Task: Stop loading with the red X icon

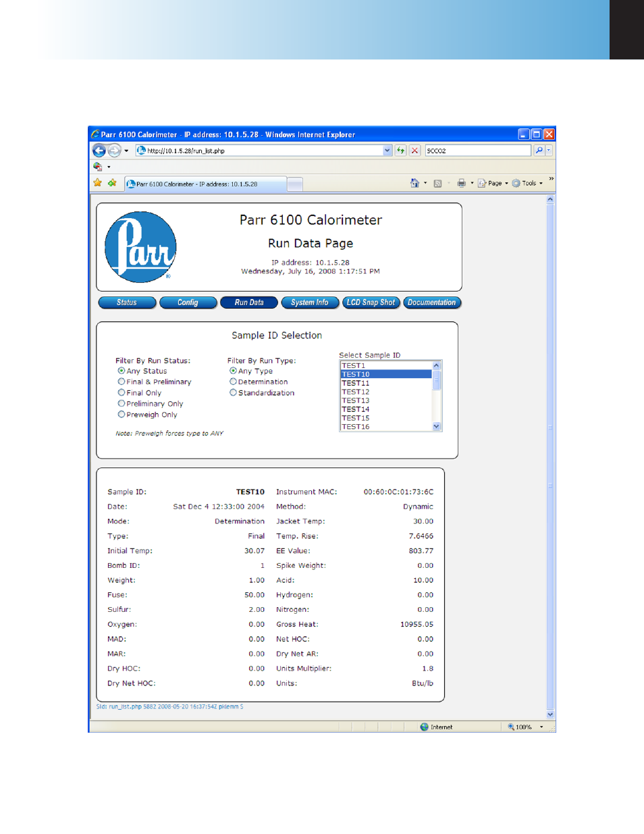Action: coord(415,151)
